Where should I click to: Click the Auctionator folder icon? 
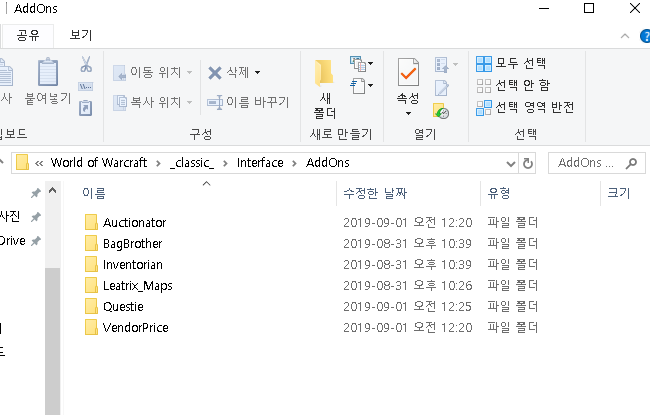point(91,222)
